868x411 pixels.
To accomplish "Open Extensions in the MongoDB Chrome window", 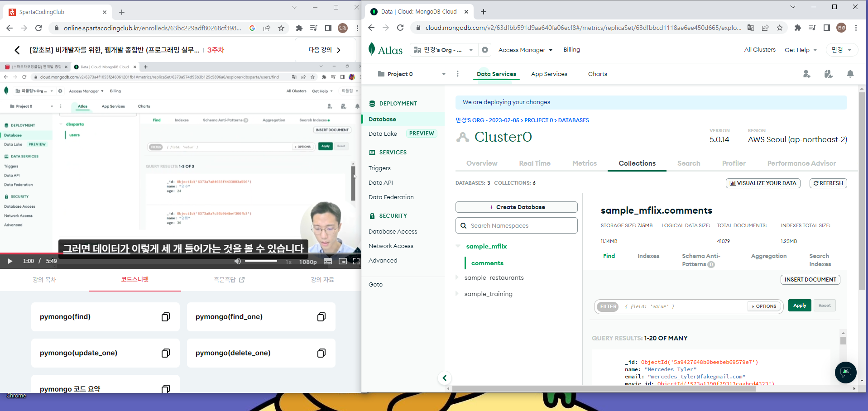I will [x=798, y=28].
